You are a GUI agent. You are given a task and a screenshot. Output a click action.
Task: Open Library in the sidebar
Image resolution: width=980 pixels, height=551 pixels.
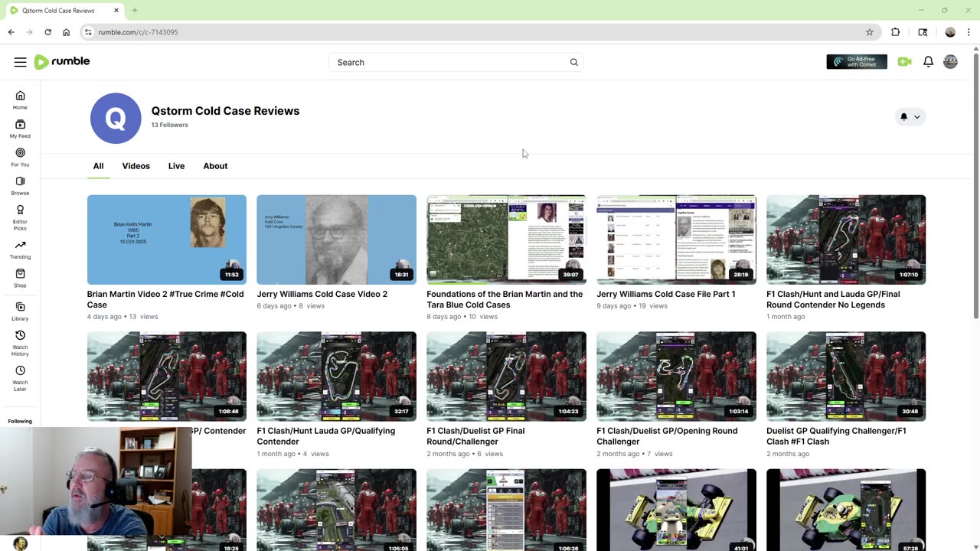pyautogui.click(x=20, y=311)
